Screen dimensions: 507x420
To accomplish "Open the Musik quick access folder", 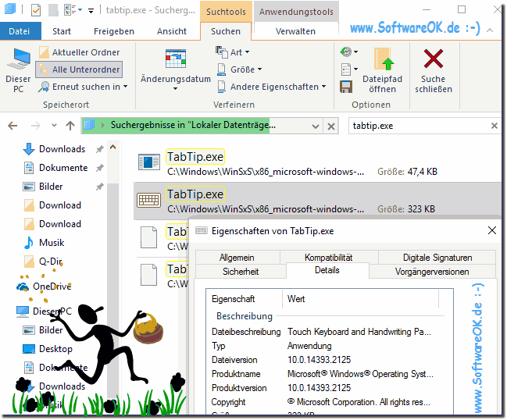I will 44,243.
